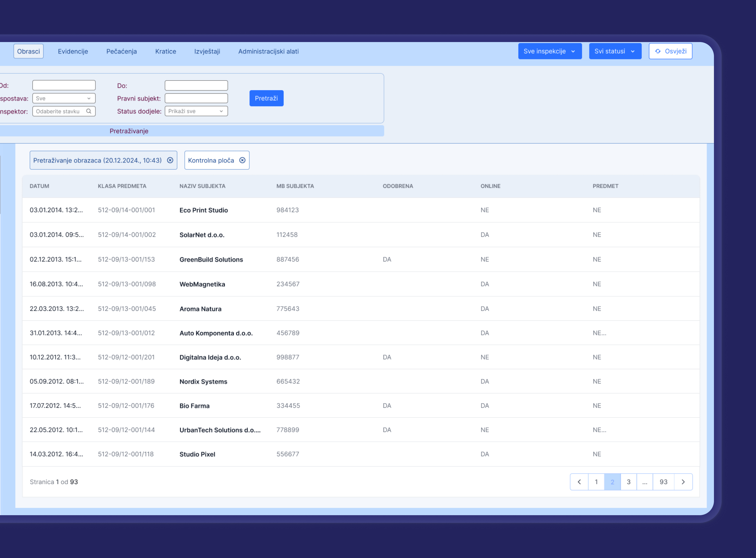Image resolution: width=756 pixels, height=558 pixels.
Task: Go to next page arrow
Action: [x=683, y=482]
